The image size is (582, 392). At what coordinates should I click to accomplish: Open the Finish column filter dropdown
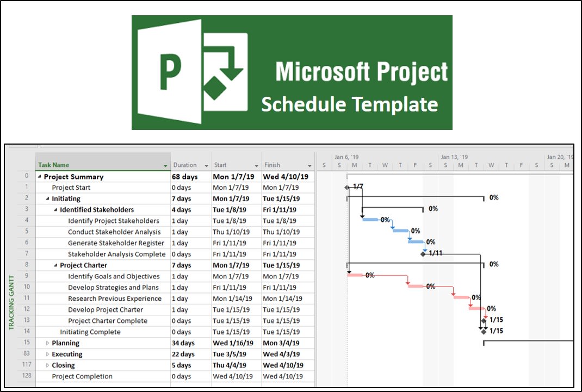[x=309, y=166]
